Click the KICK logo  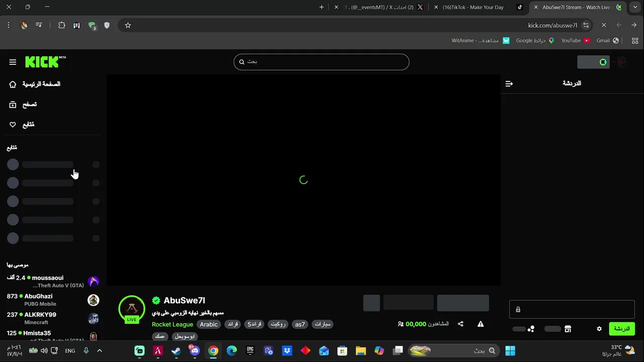pyautogui.click(x=45, y=61)
